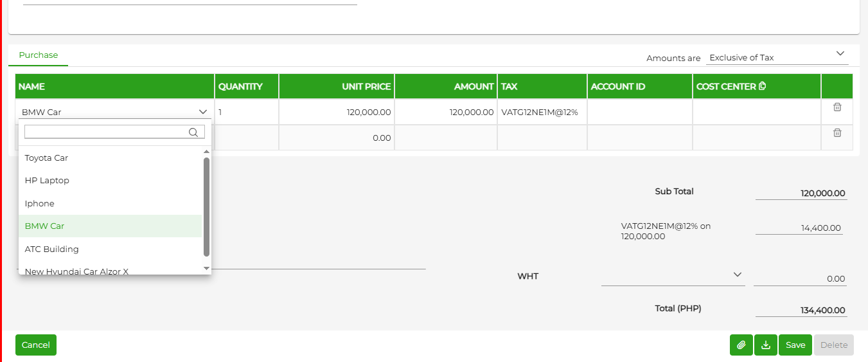The height and width of the screenshot is (362, 868).
Task: Click the dropdown list scrollbar thumb
Action: point(206,206)
